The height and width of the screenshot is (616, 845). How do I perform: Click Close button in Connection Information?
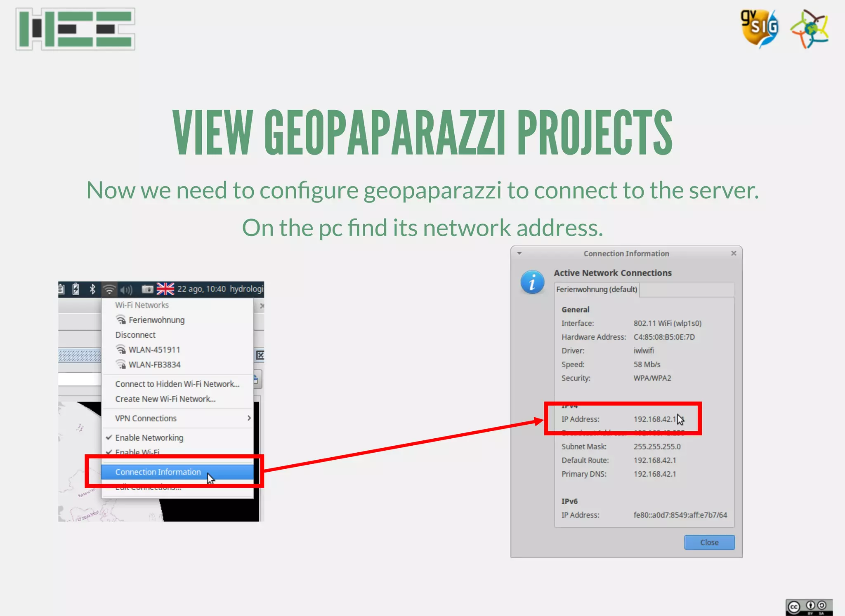pyautogui.click(x=709, y=543)
